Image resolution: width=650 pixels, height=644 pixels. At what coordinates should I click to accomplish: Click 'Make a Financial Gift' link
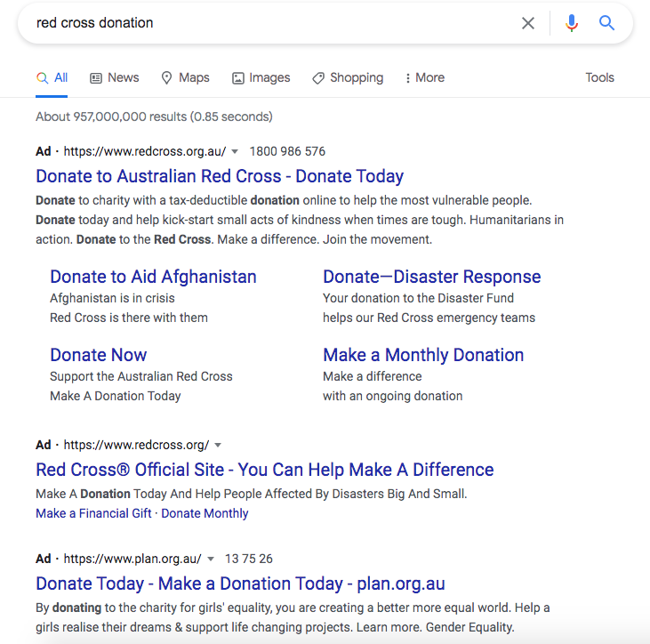click(x=93, y=513)
